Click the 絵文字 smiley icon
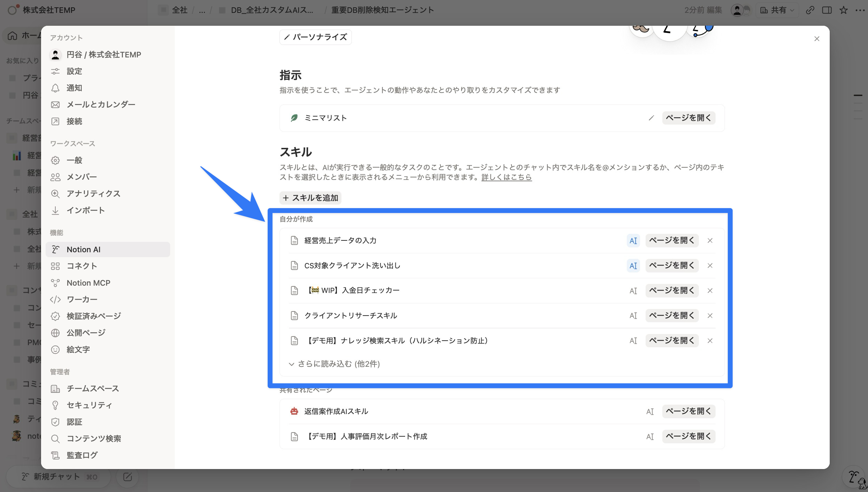868x492 pixels. (55, 350)
